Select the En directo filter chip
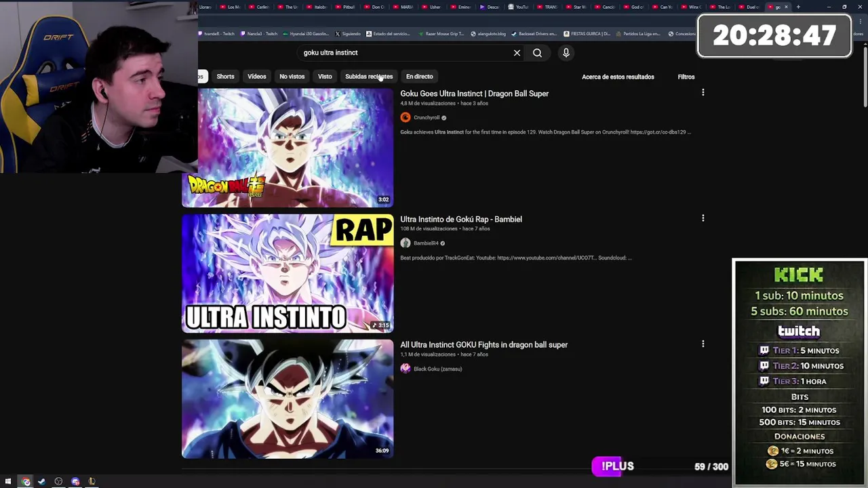This screenshot has width=868, height=488. (x=419, y=77)
